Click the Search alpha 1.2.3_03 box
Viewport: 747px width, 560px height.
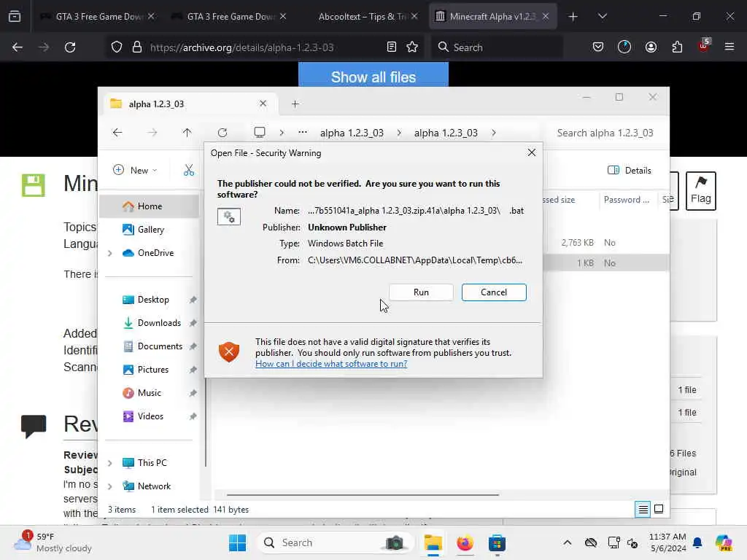tap(605, 133)
